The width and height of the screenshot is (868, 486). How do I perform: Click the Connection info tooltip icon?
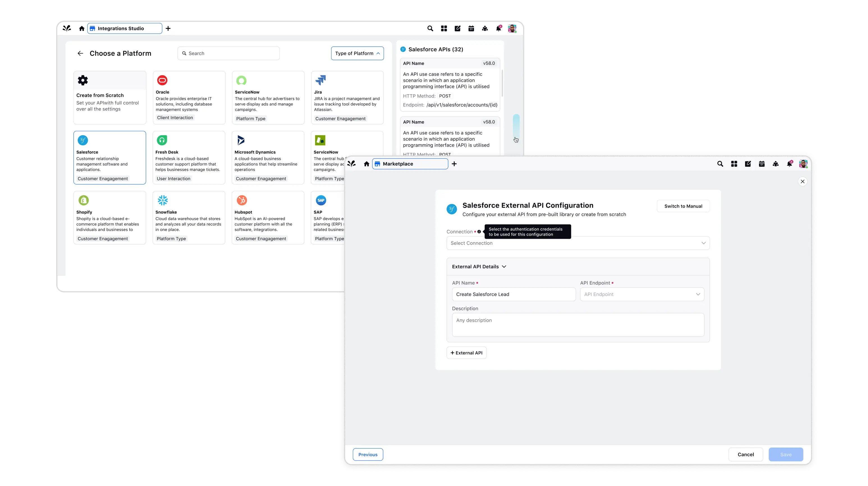[479, 231]
